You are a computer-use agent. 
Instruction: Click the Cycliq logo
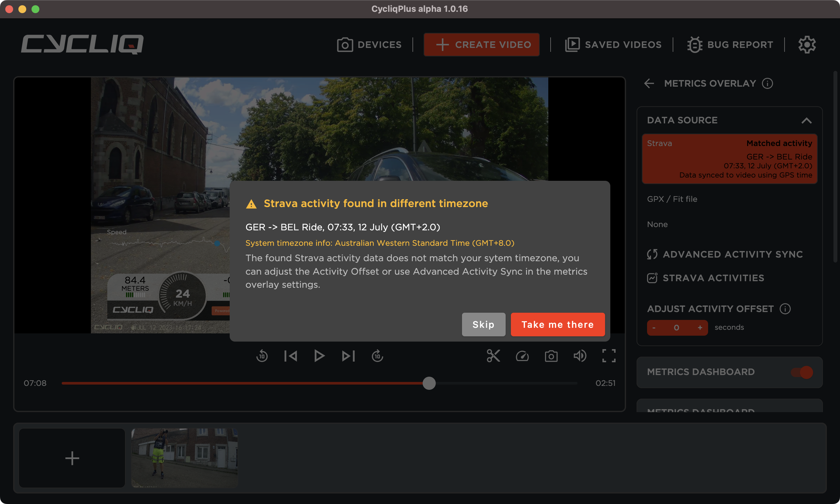point(82,44)
